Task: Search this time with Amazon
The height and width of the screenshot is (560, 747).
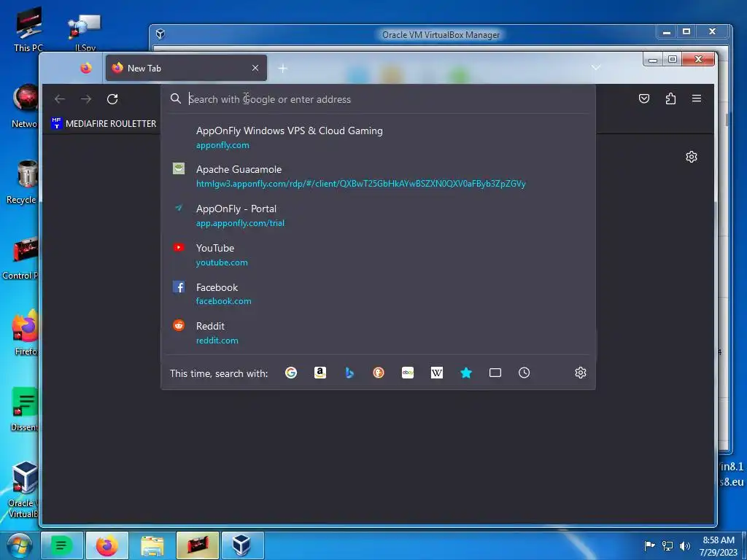Action: point(320,373)
